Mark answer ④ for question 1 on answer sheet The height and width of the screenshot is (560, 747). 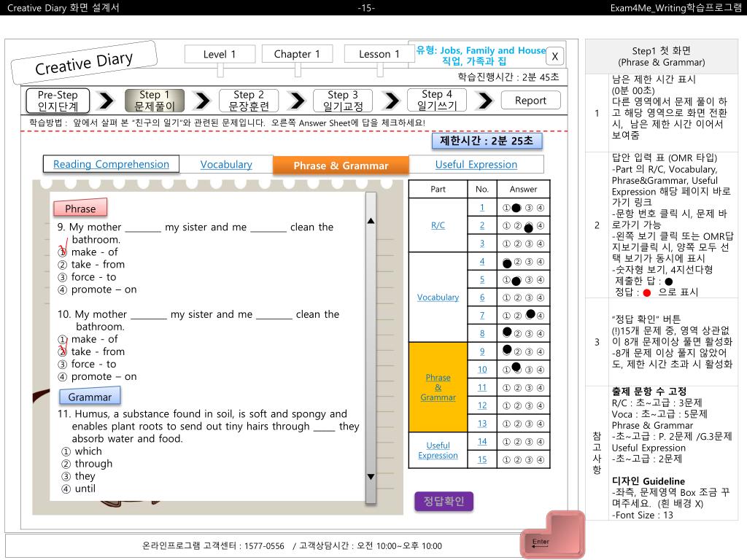coord(541,208)
